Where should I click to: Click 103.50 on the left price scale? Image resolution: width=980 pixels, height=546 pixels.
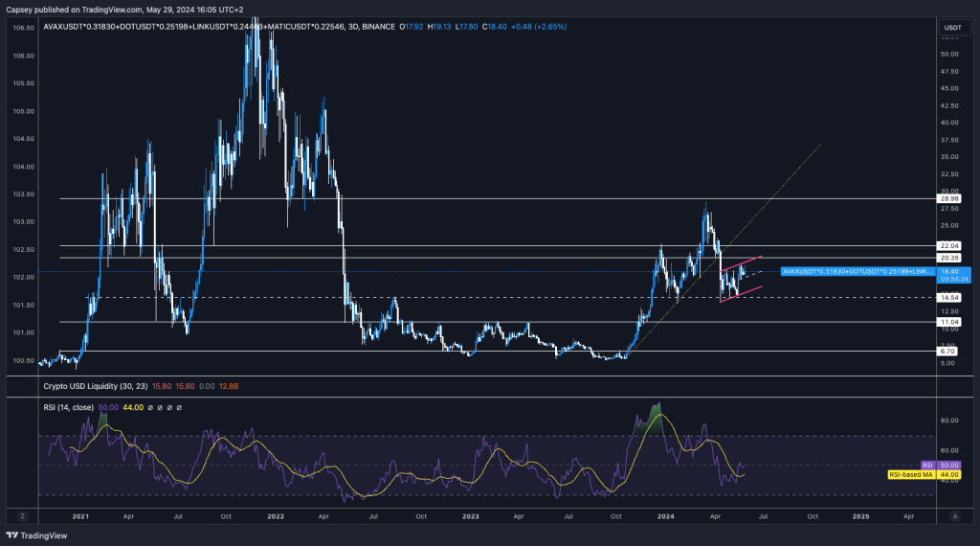[24, 194]
